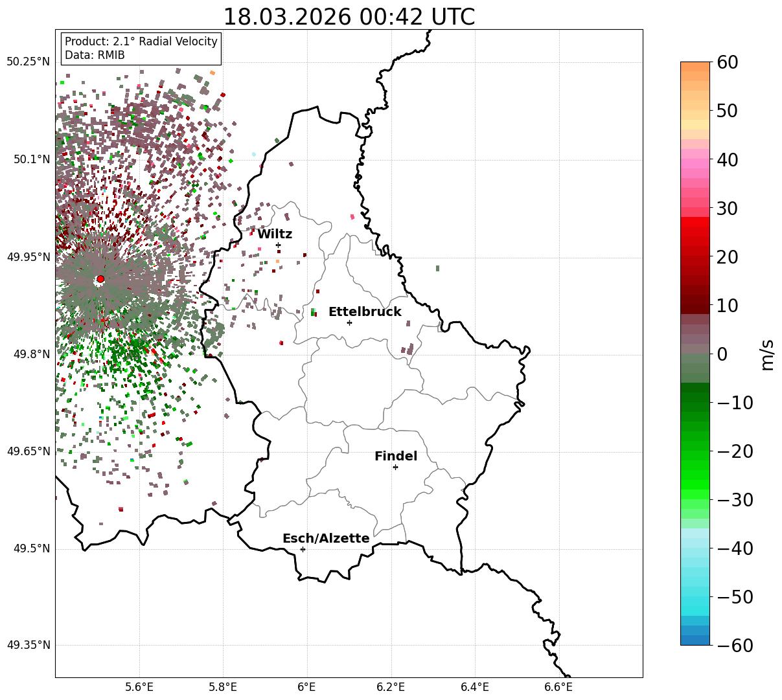Select the Findel city label
Viewport: 782px width, 700px height.
[x=396, y=457]
